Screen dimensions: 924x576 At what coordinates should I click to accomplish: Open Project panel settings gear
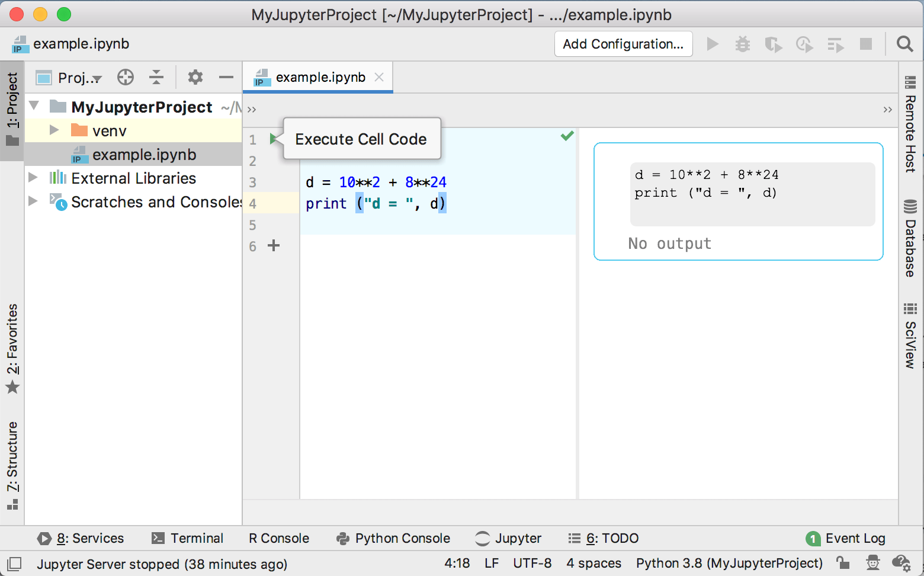(x=195, y=77)
